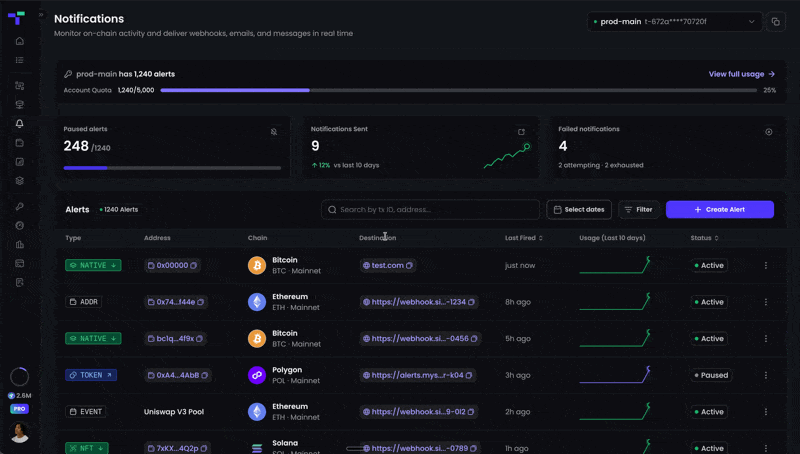Image resolution: width=800 pixels, height=454 pixels.
Task: Click the 1240 Alerts count badge
Action: point(119,210)
